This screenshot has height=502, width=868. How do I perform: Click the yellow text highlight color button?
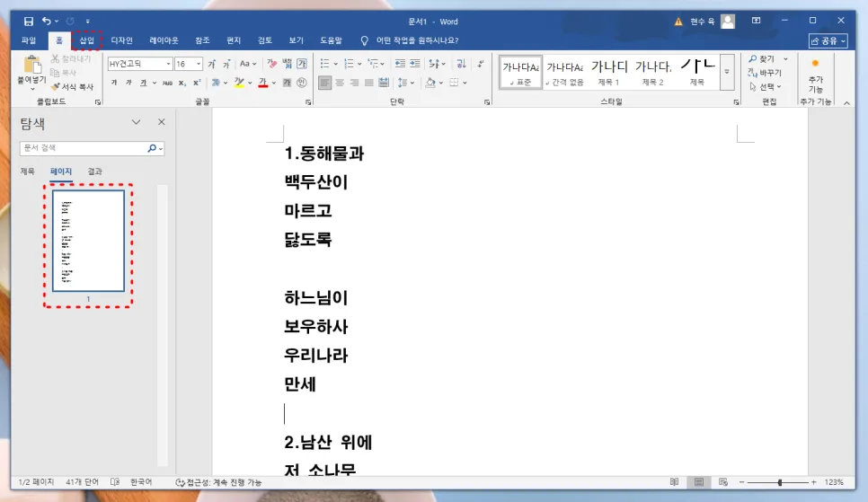click(239, 83)
